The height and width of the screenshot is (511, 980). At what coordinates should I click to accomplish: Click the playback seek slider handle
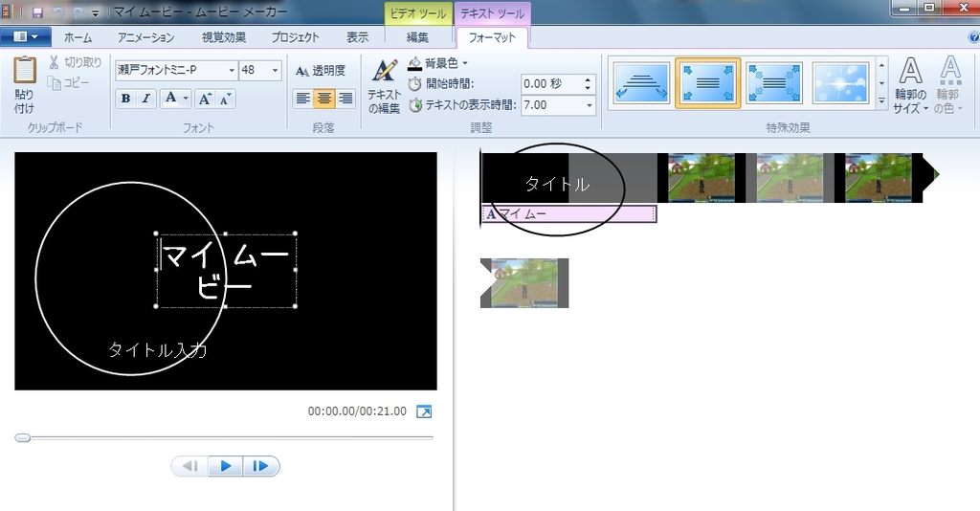coord(22,437)
